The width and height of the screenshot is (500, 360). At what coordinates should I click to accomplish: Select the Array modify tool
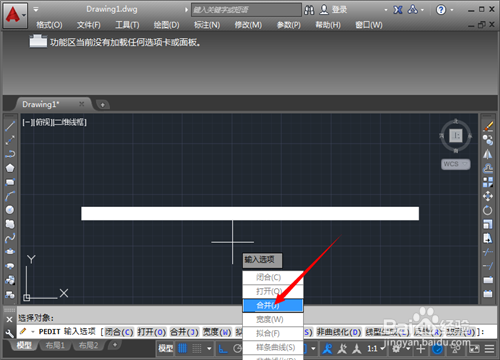click(x=488, y=182)
